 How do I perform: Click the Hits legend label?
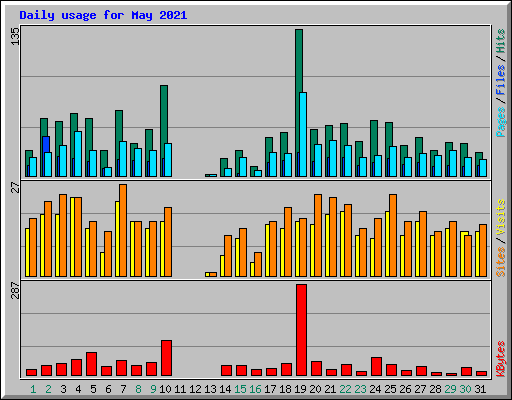point(500,41)
